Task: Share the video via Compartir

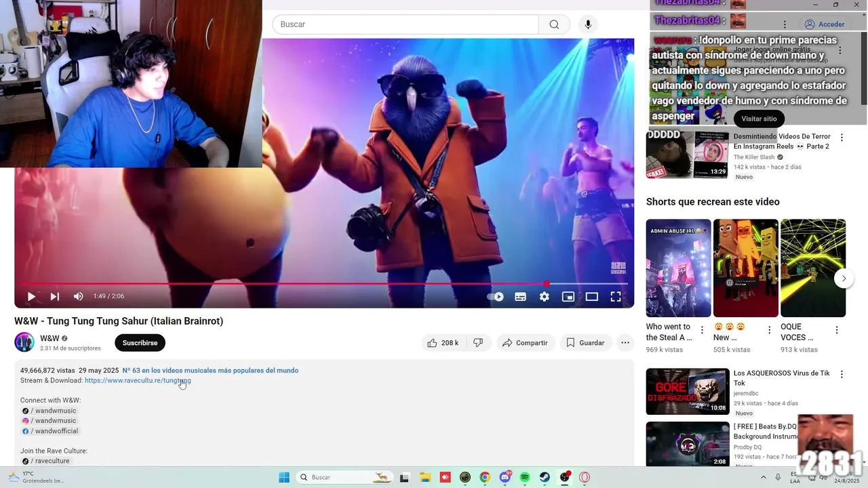Action: coord(526,343)
